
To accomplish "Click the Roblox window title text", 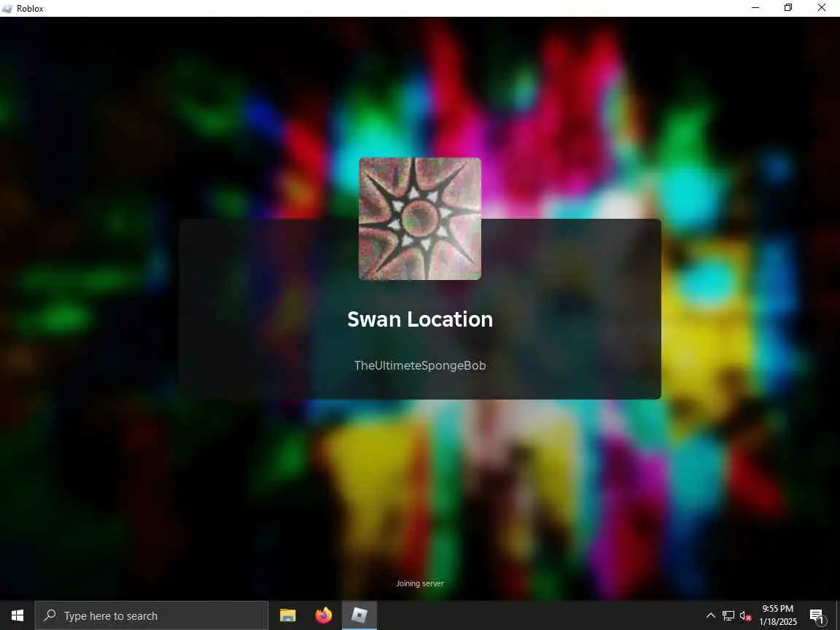I will tap(30, 9).
